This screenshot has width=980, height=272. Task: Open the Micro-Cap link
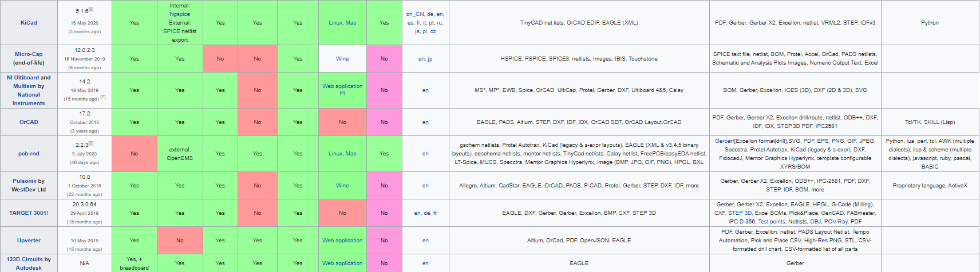pyautogui.click(x=29, y=54)
